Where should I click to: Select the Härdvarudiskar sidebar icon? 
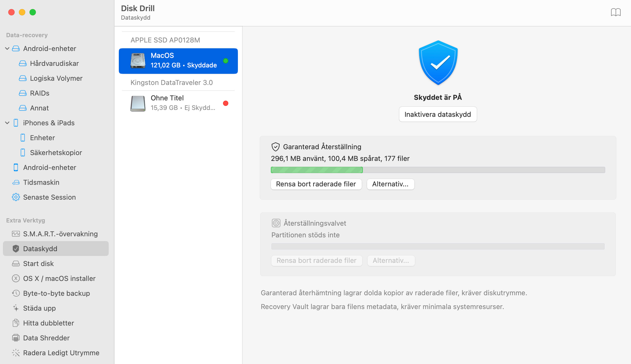pyautogui.click(x=23, y=63)
